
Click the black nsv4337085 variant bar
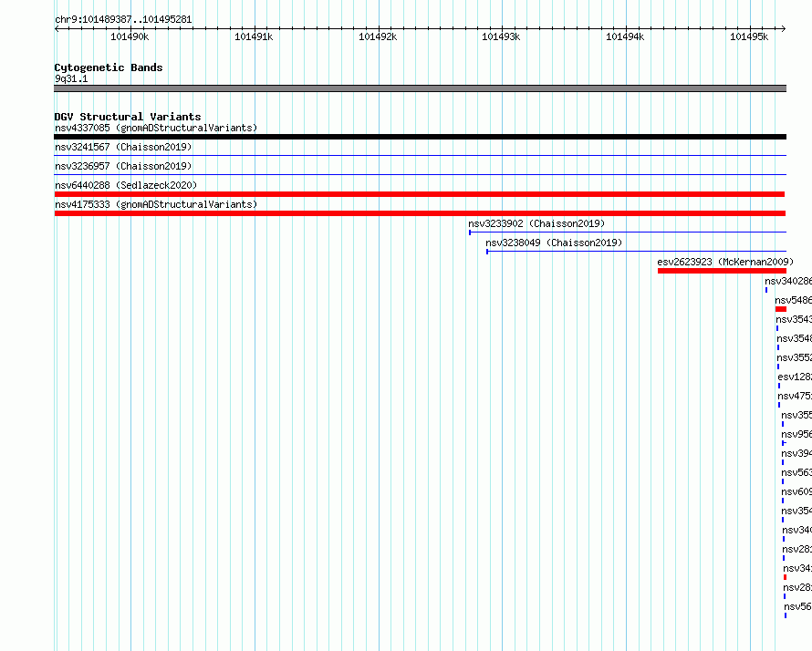(x=420, y=137)
